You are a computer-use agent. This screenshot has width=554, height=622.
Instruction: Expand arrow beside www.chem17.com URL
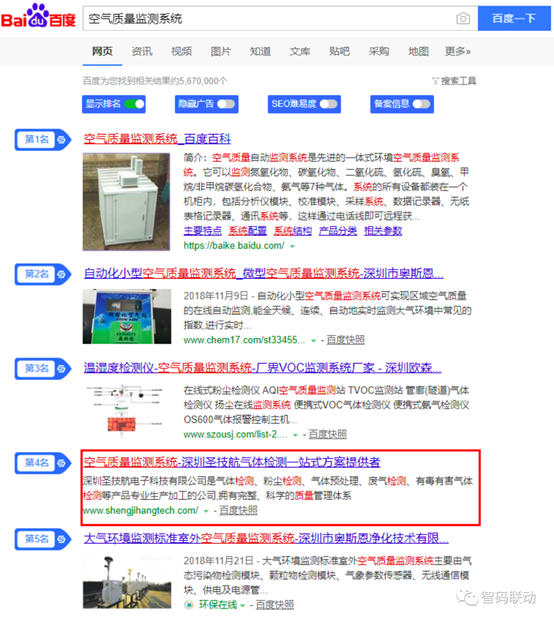click(x=314, y=341)
